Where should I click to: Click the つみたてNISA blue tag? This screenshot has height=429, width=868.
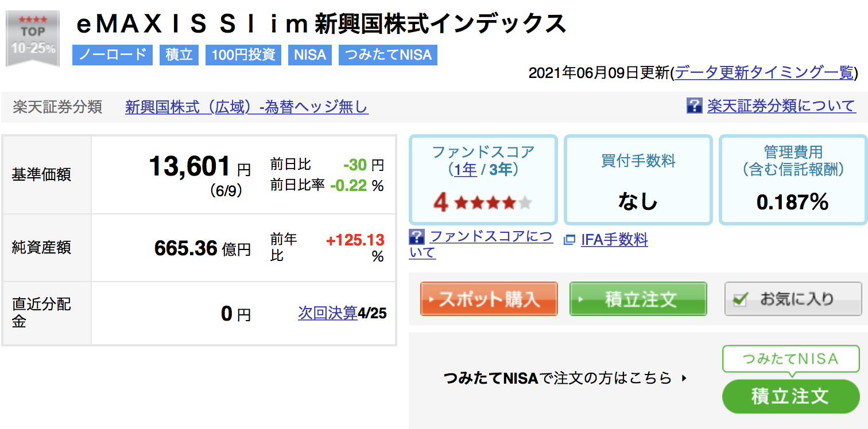pyautogui.click(x=388, y=55)
